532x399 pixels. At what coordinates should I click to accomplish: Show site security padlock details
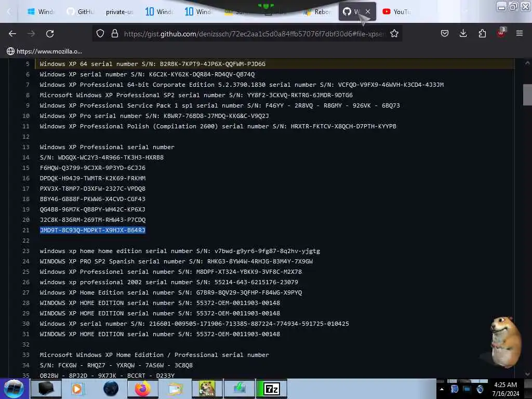click(115, 34)
